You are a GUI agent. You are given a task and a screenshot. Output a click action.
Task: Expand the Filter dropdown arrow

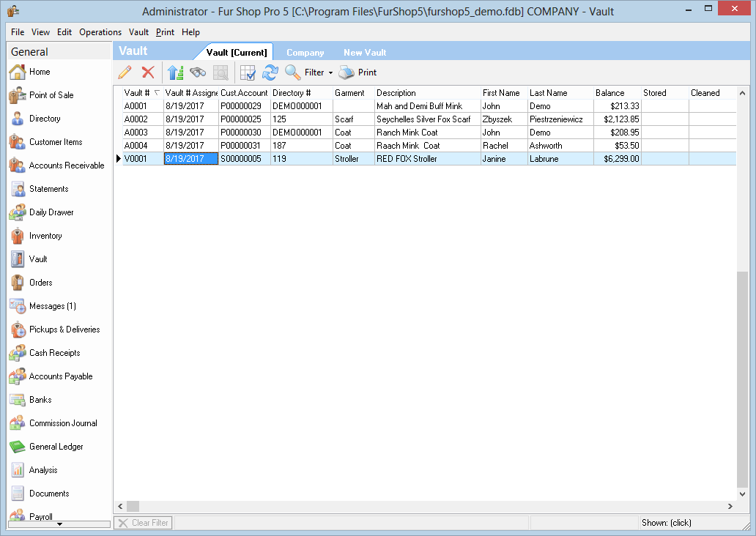point(330,73)
